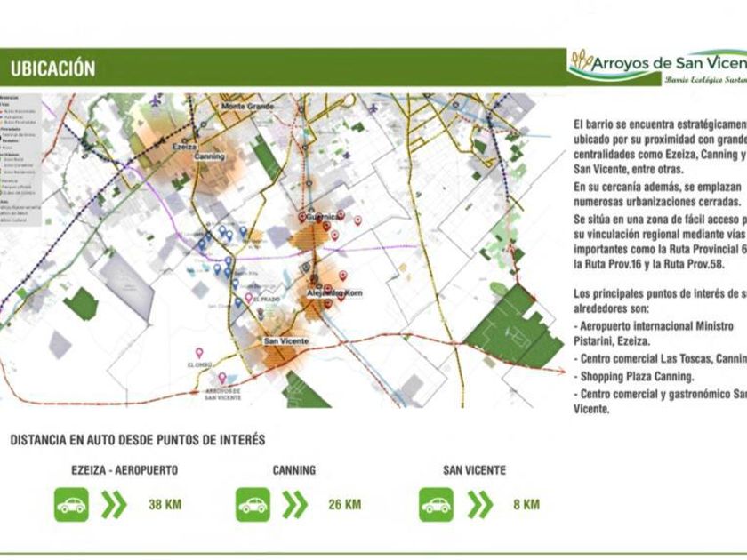Screen dimensions: 747x560
Task: Click the car icon under the Canning distance heading
Action: (253, 504)
